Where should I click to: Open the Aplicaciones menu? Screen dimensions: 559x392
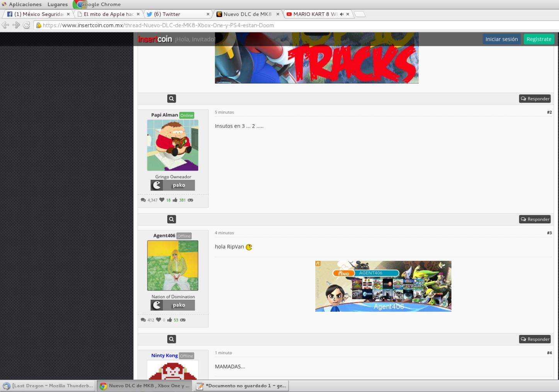click(25, 4)
